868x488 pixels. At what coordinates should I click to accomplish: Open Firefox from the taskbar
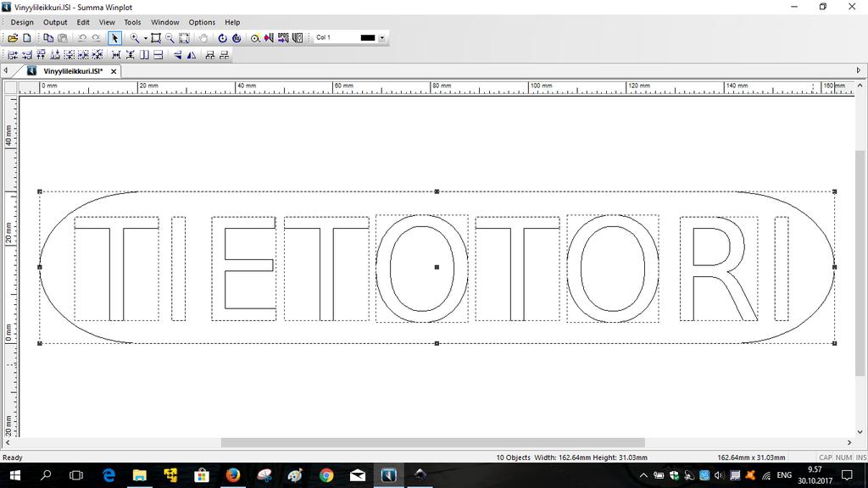click(233, 475)
